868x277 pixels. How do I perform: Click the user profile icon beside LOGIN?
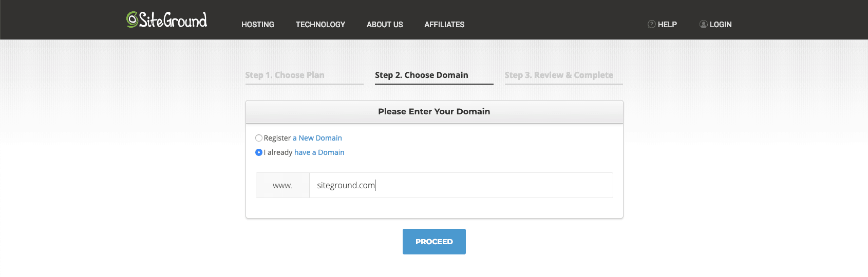tap(703, 24)
